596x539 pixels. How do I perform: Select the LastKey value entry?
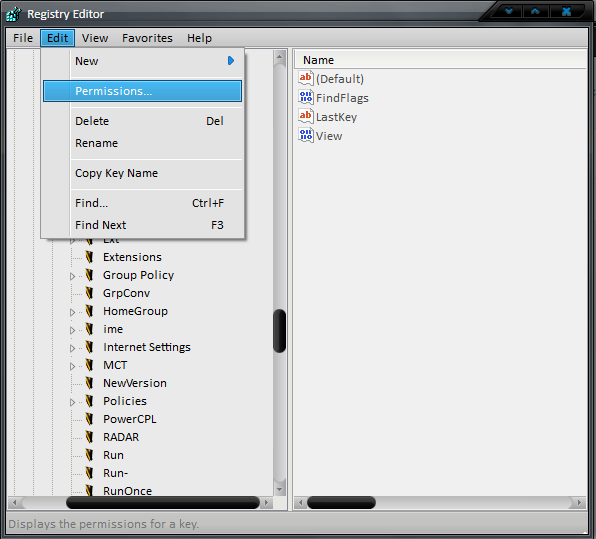click(336, 117)
